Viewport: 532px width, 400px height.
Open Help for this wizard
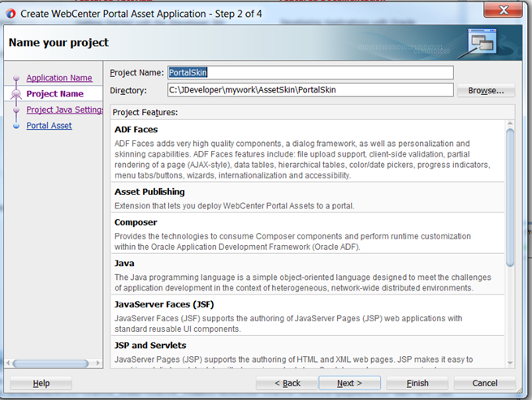pyautogui.click(x=41, y=383)
